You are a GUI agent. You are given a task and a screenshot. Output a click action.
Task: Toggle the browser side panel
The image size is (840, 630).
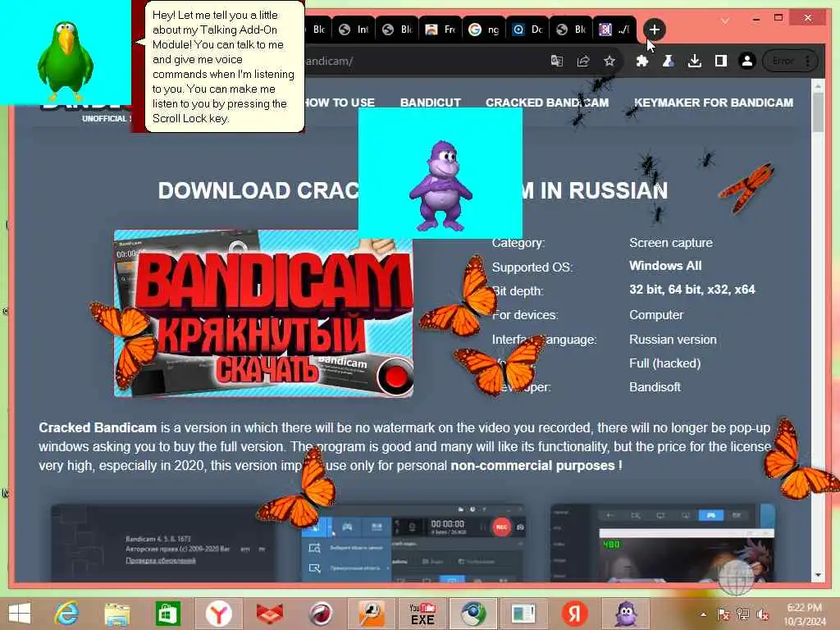coord(720,61)
